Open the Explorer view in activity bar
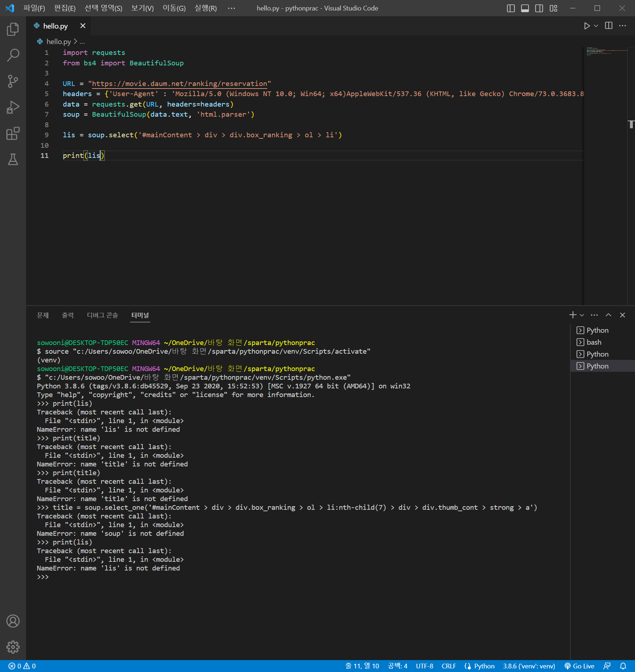Screen dimensions: 635x672 [x=13, y=29]
